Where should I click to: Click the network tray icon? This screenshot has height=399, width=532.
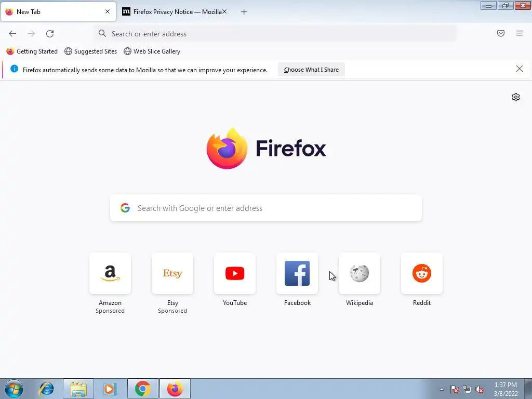[467, 389]
